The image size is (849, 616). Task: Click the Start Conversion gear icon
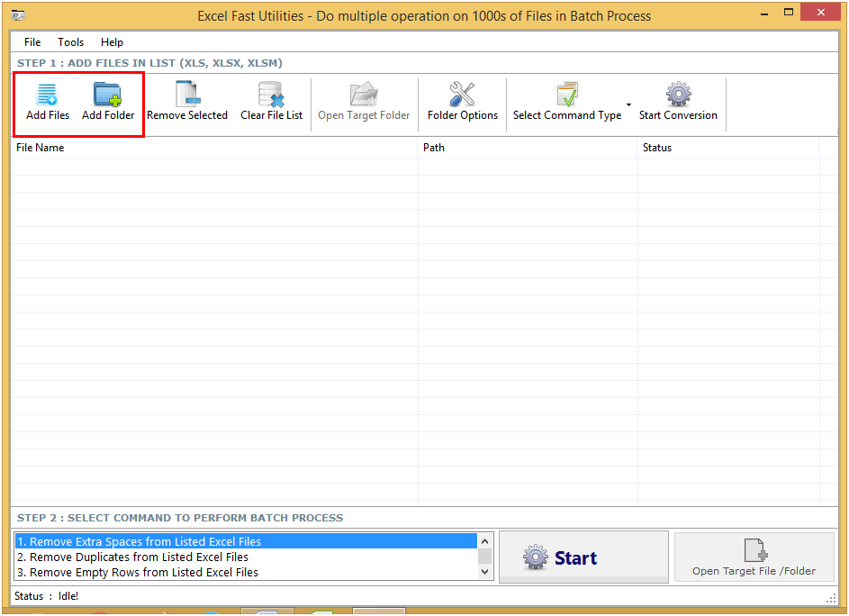point(678,101)
